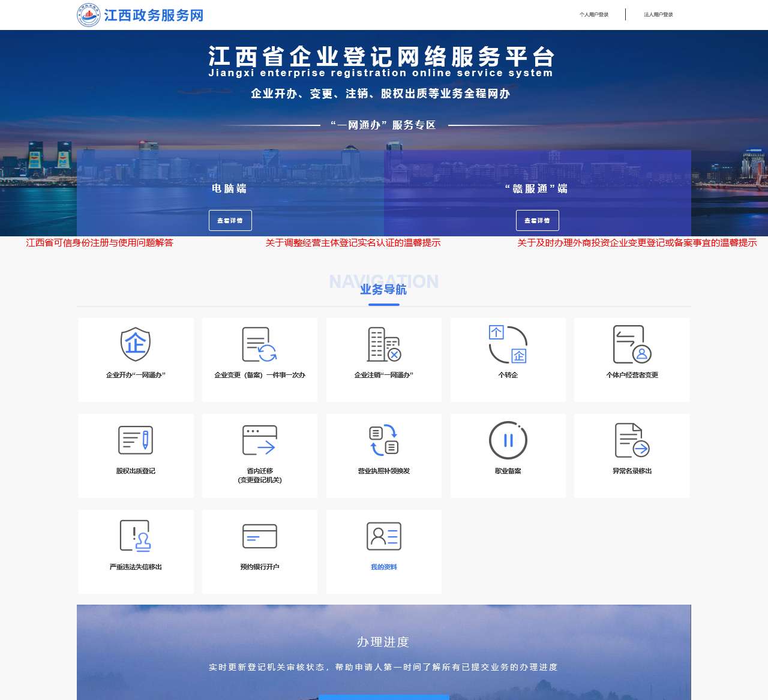
Task: Select 股权出质登记 service
Action: click(136, 455)
